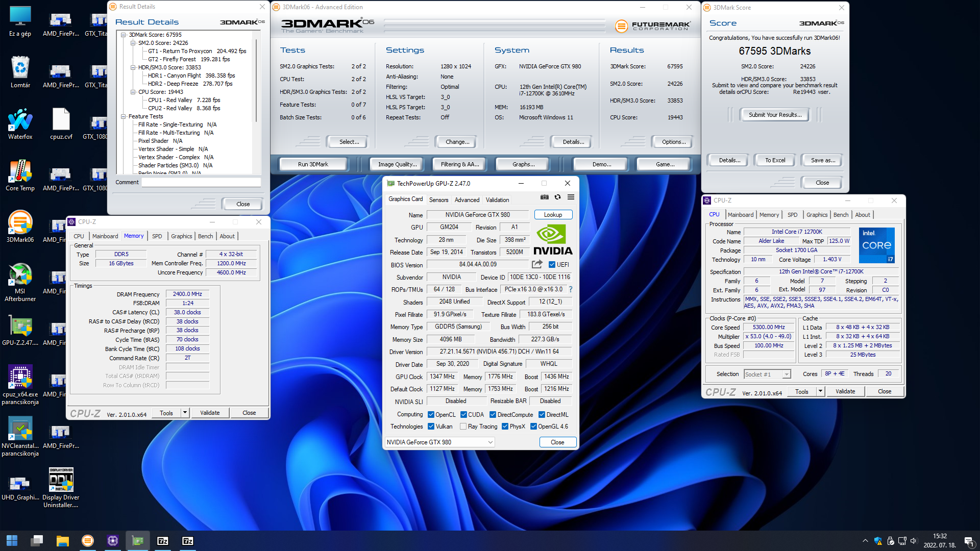
Task: Click the Filtering & AA... button
Action: pyautogui.click(x=459, y=164)
